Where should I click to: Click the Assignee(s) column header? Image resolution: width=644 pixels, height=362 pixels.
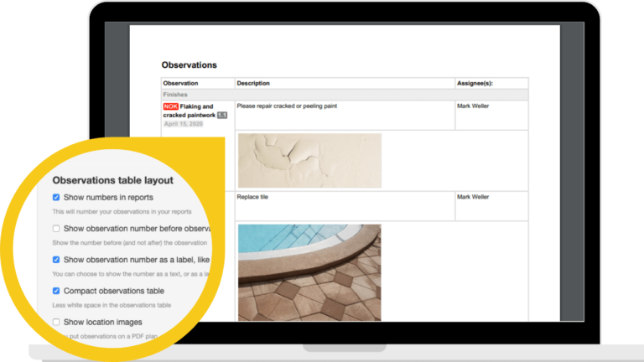[x=475, y=83]
